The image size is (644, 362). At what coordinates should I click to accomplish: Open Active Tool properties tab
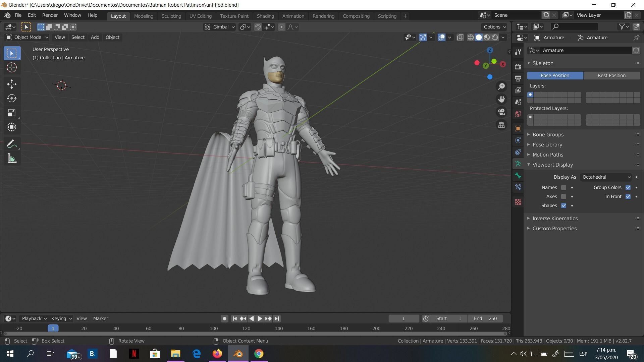[518, 52]
